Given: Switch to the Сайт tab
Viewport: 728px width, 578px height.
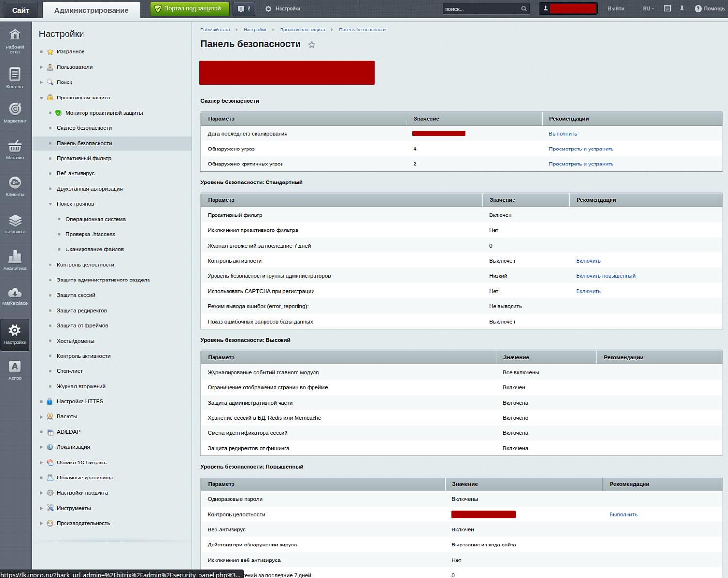Looking at the screenshot, I should tap(20, 10).
